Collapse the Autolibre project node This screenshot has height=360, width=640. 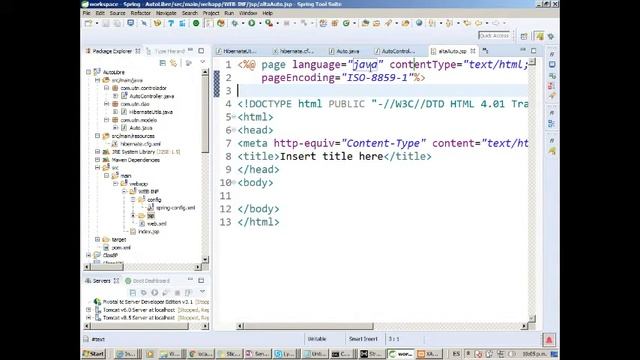[89, 72]
